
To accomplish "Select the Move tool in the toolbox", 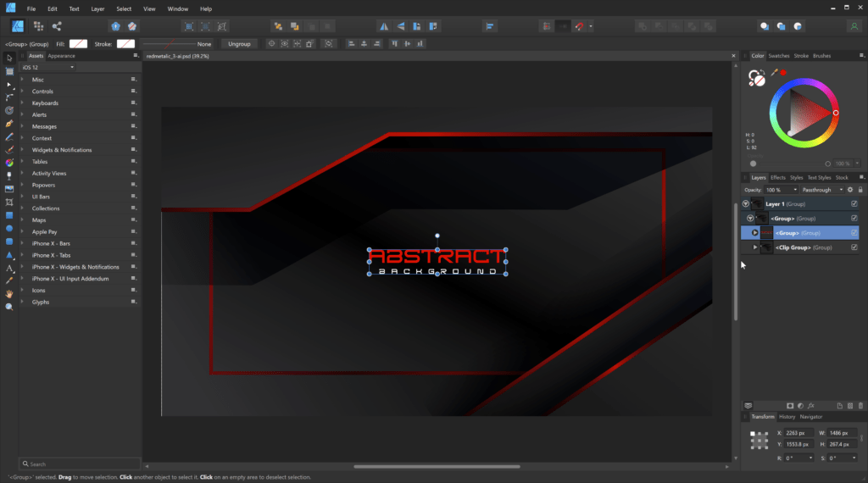I will coord(8,58).
